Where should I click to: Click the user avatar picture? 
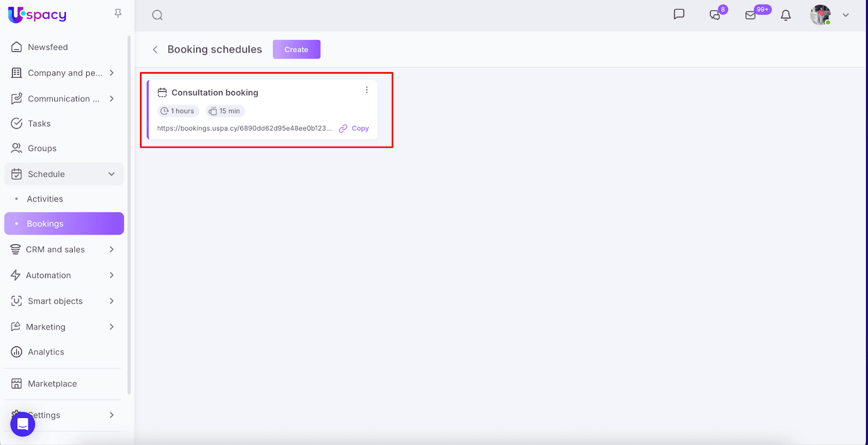[820, 15]
